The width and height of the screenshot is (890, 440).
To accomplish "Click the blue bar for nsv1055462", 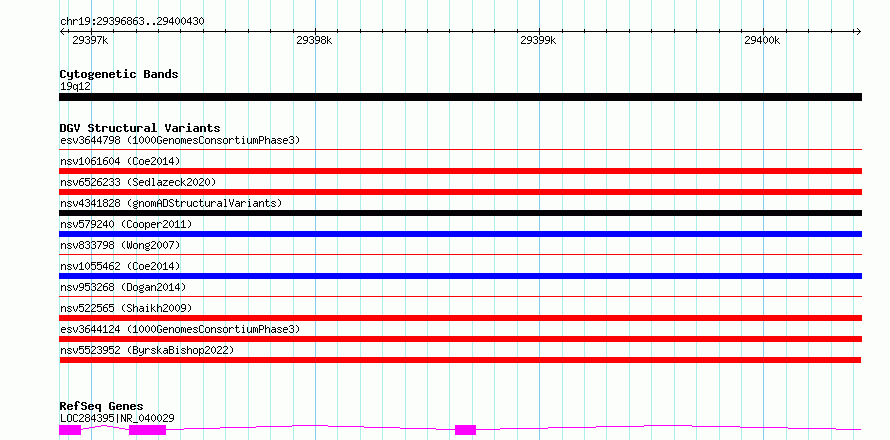I will tap(460, 276).
